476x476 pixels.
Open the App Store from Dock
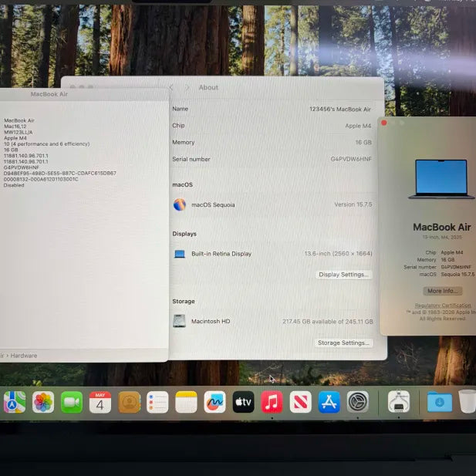click(x=329, y=402)
